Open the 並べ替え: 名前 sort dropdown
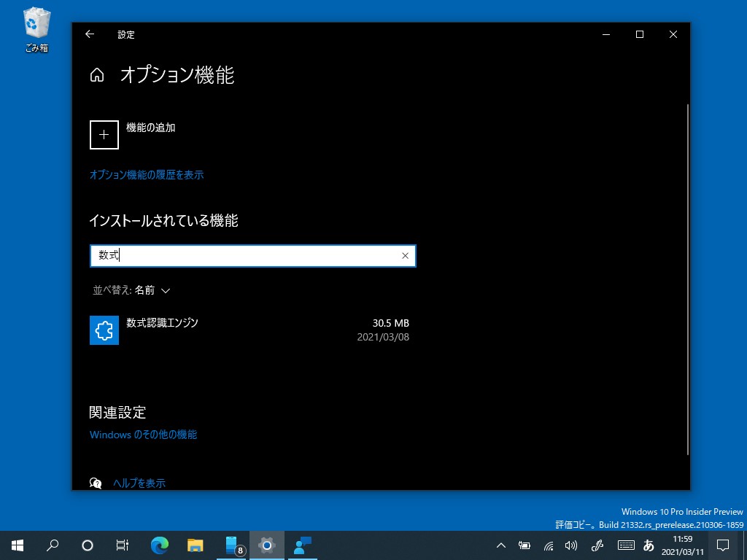The image size is (747, 560). (x=131, y=290)
